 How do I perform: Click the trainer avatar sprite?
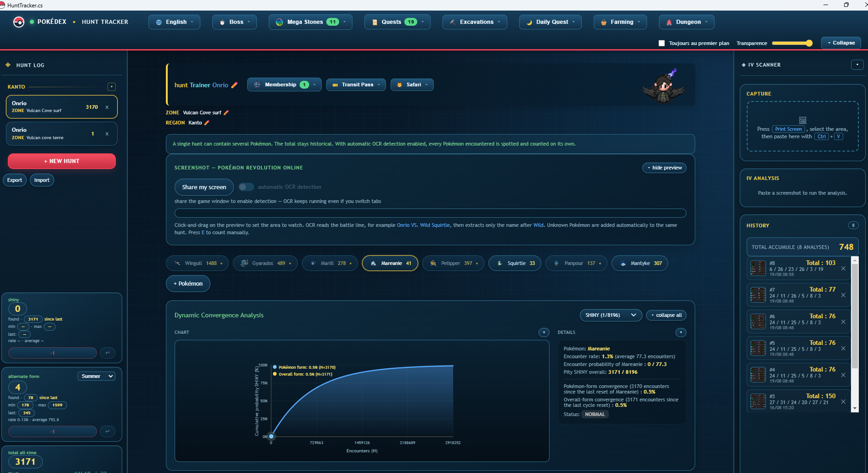(x=664, y=86)
